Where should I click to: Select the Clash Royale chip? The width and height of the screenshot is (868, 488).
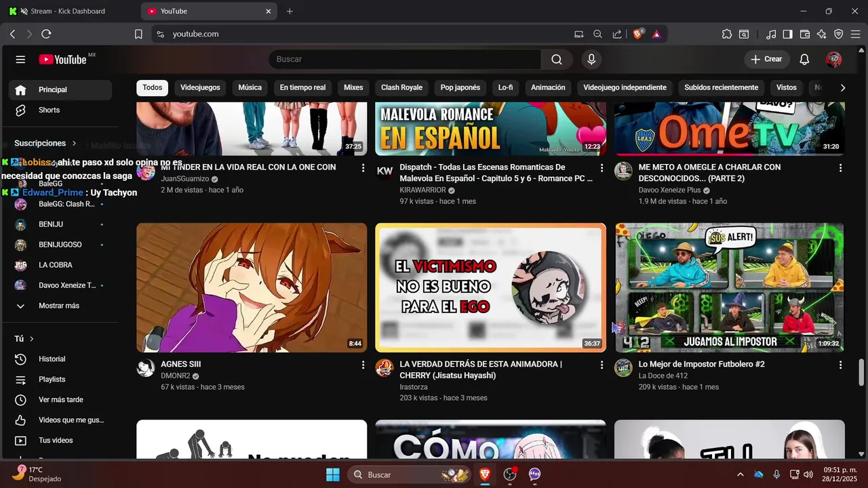(401, 87)
